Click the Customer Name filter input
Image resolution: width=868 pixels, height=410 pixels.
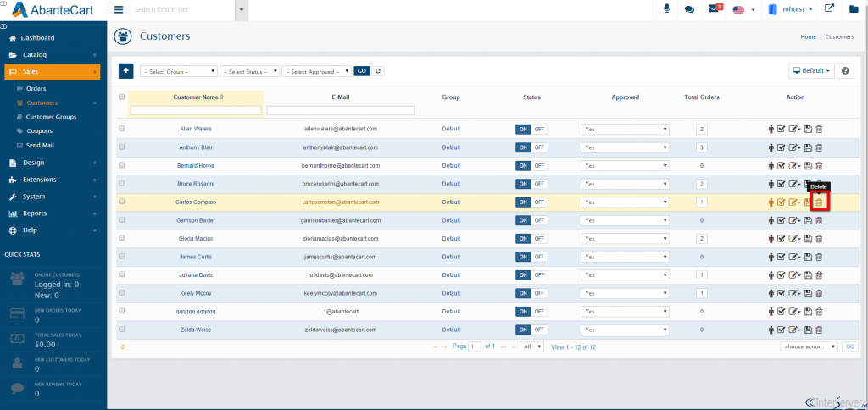pyautogui.click(x=196, y=111)
